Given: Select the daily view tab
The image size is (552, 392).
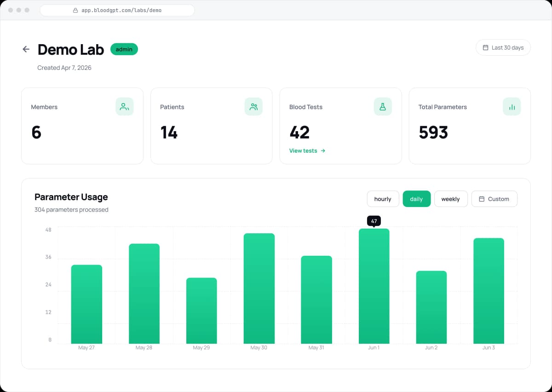Looking at the screenshot, I should click(416, 199).
